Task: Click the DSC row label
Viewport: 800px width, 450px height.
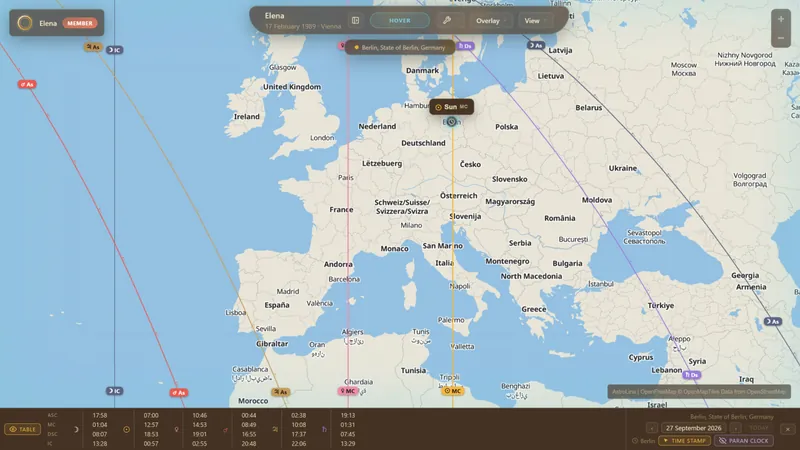Action: (x=52, y=434)
